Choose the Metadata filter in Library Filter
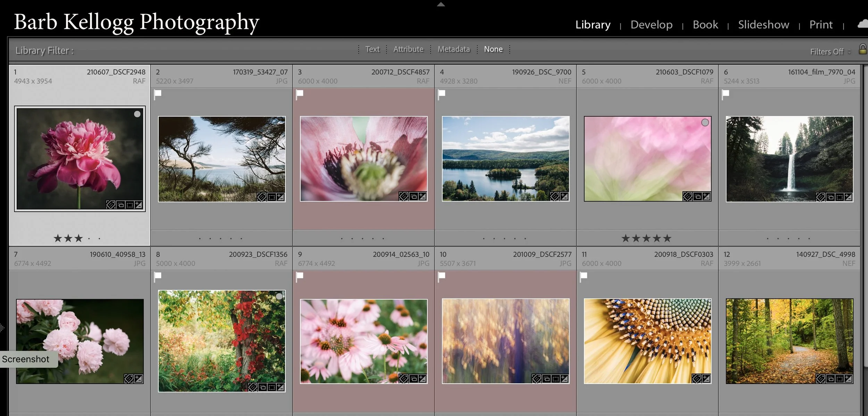 click(453, 49)
